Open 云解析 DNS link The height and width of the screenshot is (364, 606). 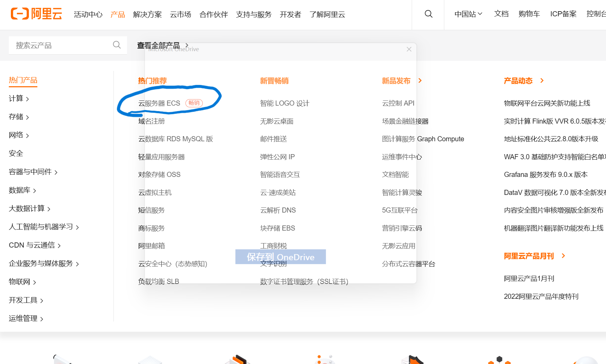point(278,210)
